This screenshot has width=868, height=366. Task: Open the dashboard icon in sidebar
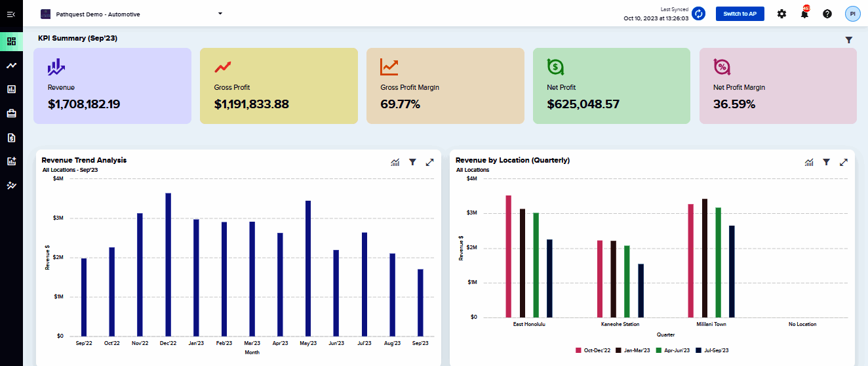11,41
